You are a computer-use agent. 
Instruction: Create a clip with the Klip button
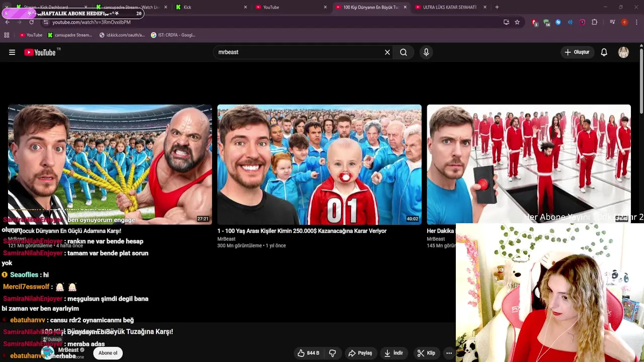(426, 353)
